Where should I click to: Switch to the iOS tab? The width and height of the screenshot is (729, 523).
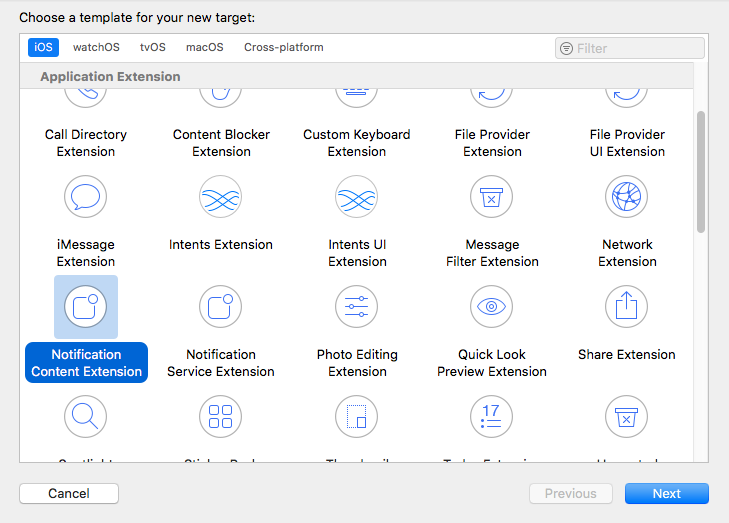(43, 47)
